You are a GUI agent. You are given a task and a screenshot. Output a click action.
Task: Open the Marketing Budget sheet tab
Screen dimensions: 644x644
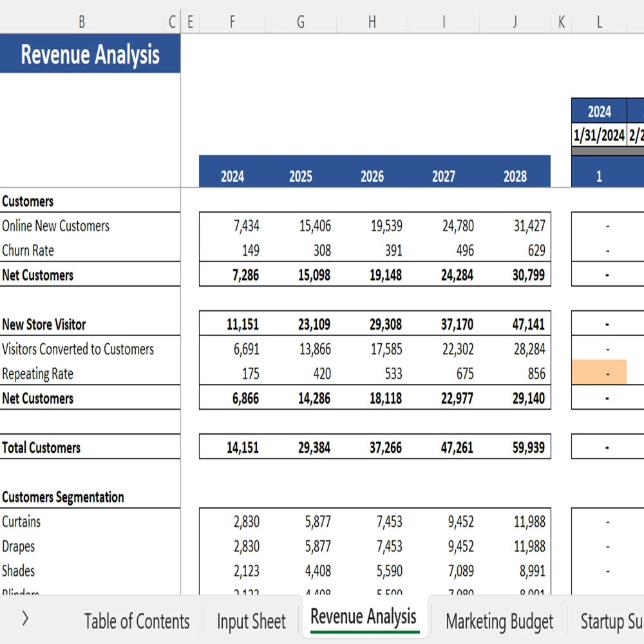pyautogui.click(x=499, y=621)
